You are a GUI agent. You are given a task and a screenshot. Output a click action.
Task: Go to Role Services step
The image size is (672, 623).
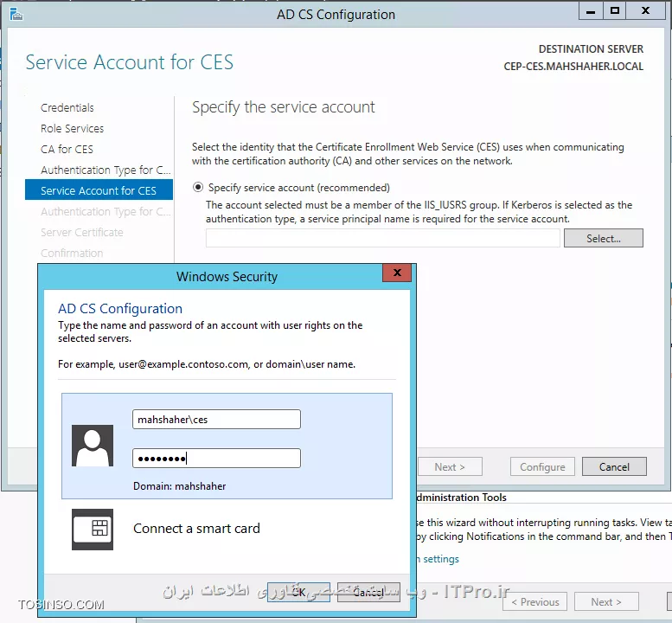pyautogui.click(x=73, y=129)
